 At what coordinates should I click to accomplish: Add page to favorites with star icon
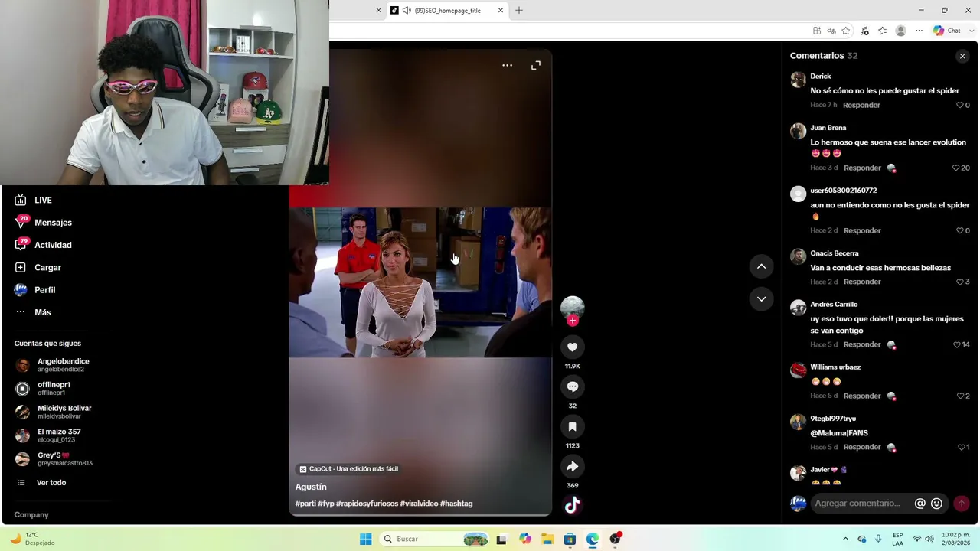click(846, 31)
